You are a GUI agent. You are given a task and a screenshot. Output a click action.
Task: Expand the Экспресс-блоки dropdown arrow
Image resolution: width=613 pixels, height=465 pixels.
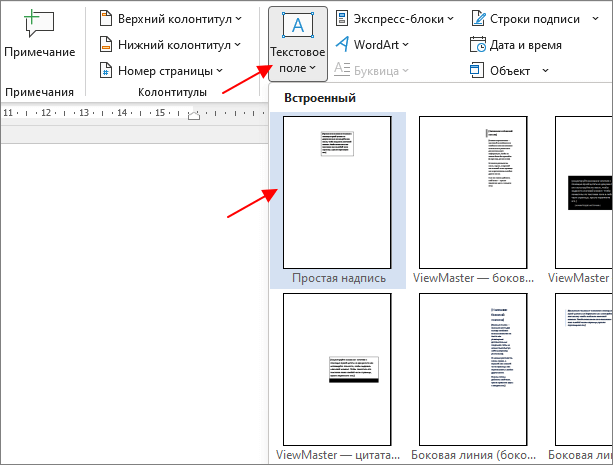450,19
